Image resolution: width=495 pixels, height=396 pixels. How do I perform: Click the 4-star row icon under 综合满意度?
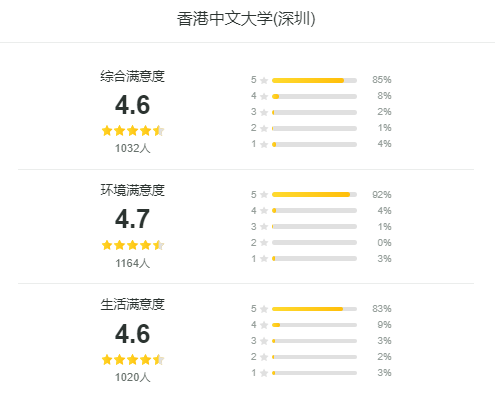264,96
